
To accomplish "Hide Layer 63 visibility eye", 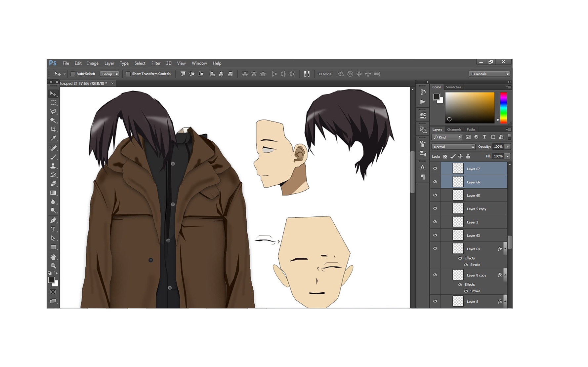I will click(x=435, y=235).
